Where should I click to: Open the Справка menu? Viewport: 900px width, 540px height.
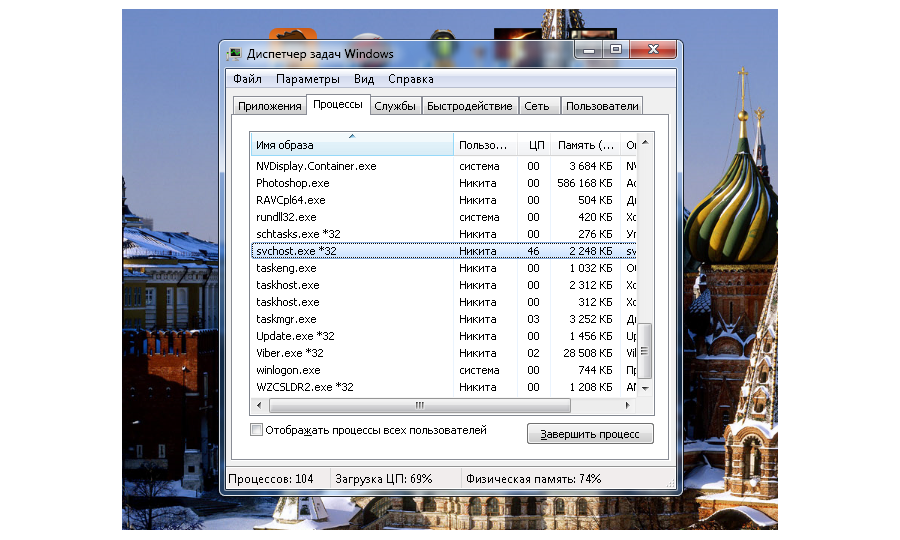(x=410, y=79)
